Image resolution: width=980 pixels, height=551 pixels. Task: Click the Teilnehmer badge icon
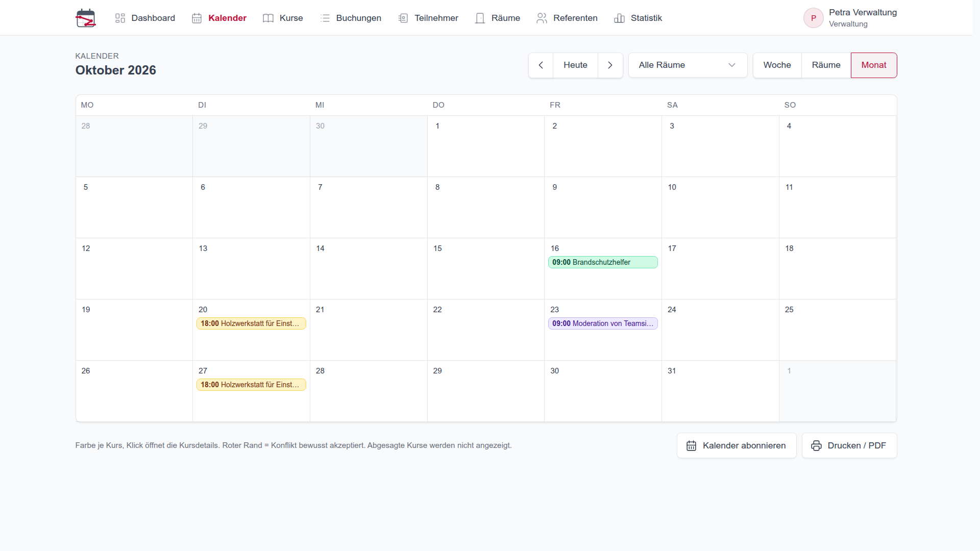pos(403,18)
